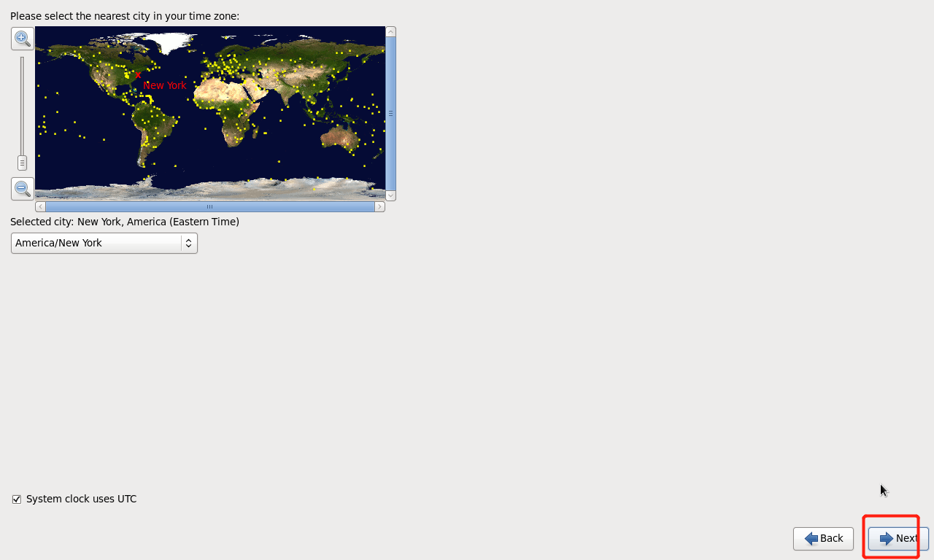Viewport: 934px width, 560px height.
Task: Click the New York label on map
Action: 165,85
